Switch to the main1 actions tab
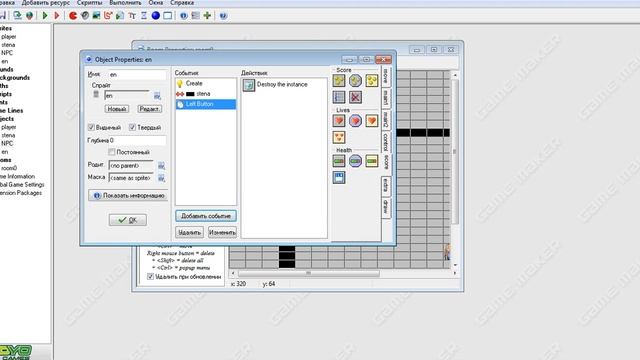640x360 pixels. pos(386,98)
